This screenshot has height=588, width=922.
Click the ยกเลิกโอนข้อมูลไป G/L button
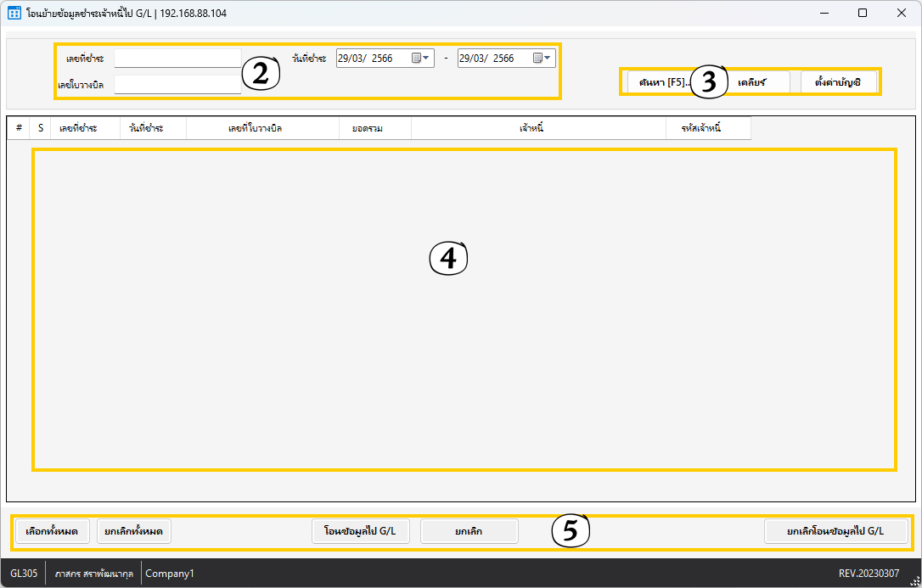(x=835, y=532)
